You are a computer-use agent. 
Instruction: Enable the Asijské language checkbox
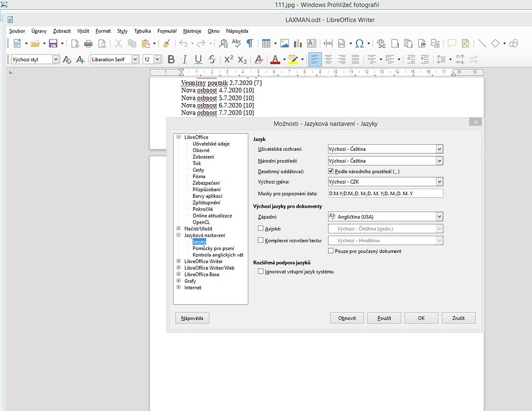pos(261,229)
